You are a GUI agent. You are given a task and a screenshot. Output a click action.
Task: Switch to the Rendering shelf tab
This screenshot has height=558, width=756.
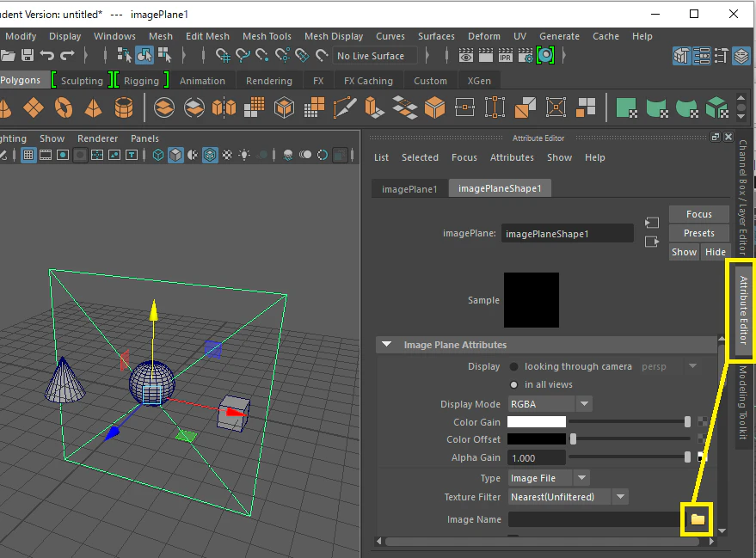(269, 81)
